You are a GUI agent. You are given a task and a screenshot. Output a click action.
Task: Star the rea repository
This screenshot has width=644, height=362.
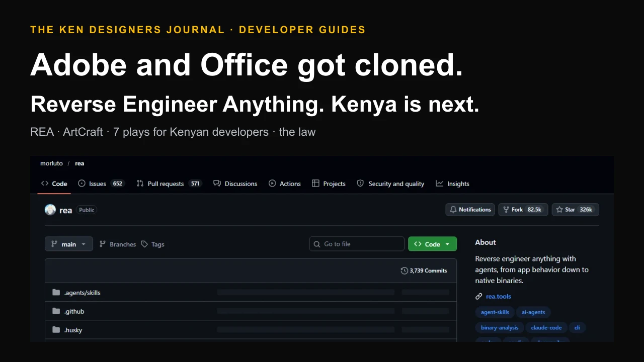(575, 210)
